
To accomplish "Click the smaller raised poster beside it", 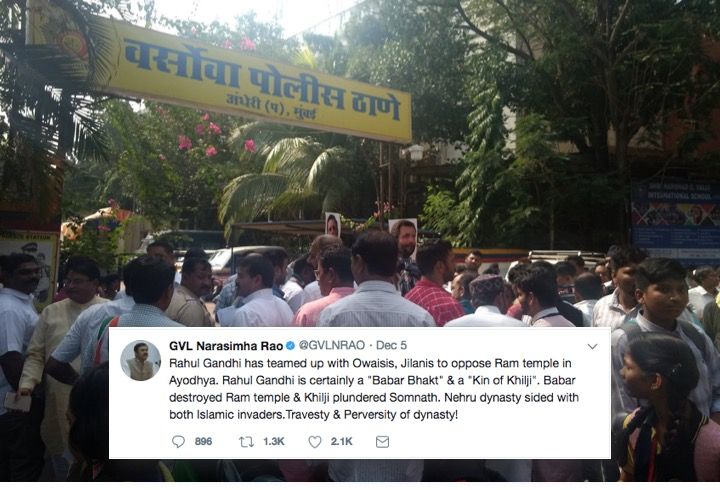I will pos(332,225).
